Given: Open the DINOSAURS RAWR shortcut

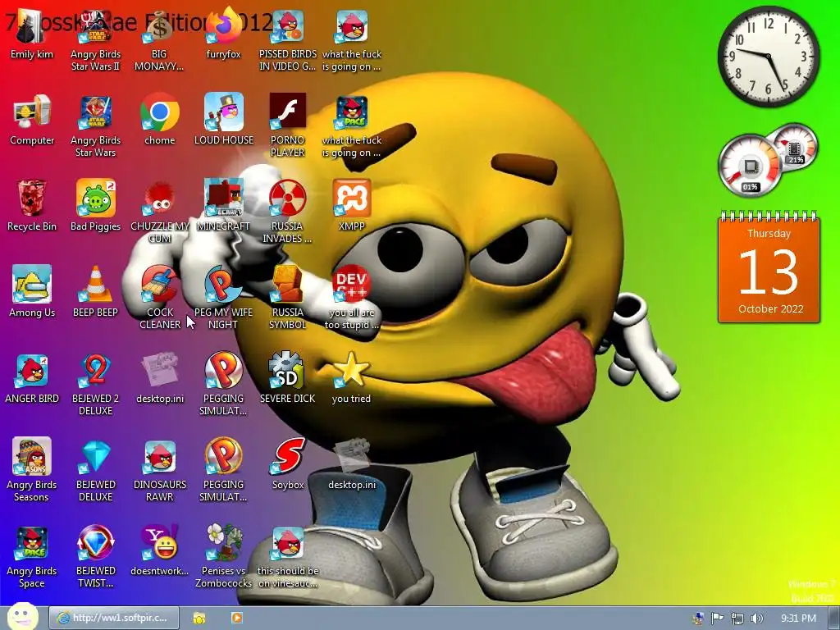Looking at the screenshot, I should click(160, 470).
